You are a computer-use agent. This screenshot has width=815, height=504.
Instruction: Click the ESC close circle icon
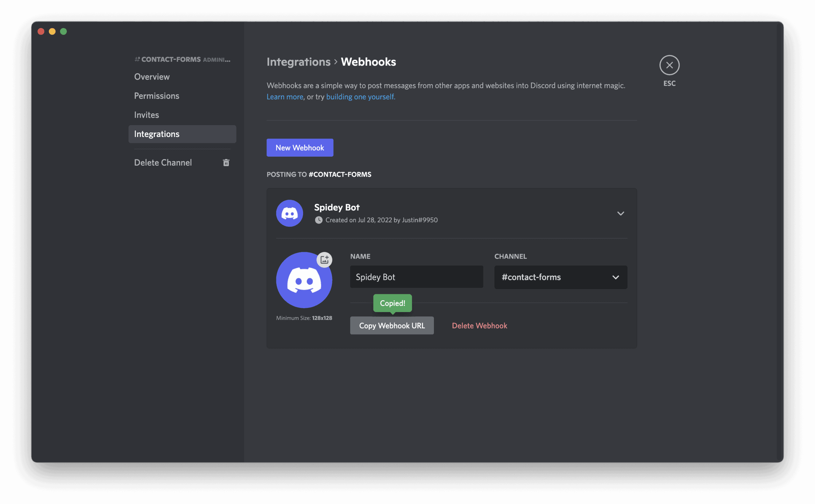coord(669,65)
